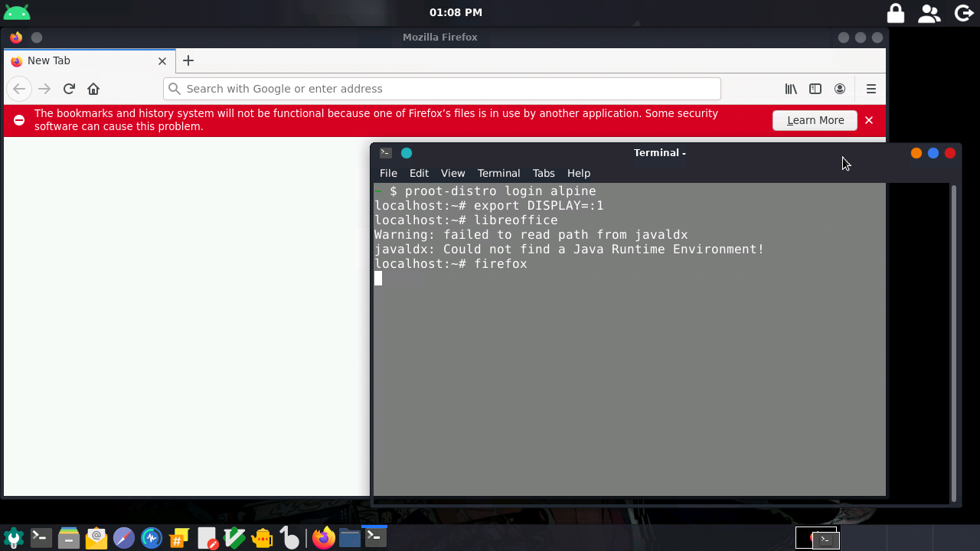The image size is (980, 551).
Task: Maximize terminal with blue button
Action: pos(933,153)
